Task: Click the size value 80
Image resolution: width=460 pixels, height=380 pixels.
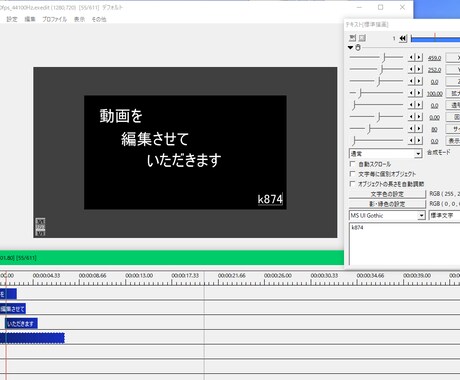Action: coord(434,130)
